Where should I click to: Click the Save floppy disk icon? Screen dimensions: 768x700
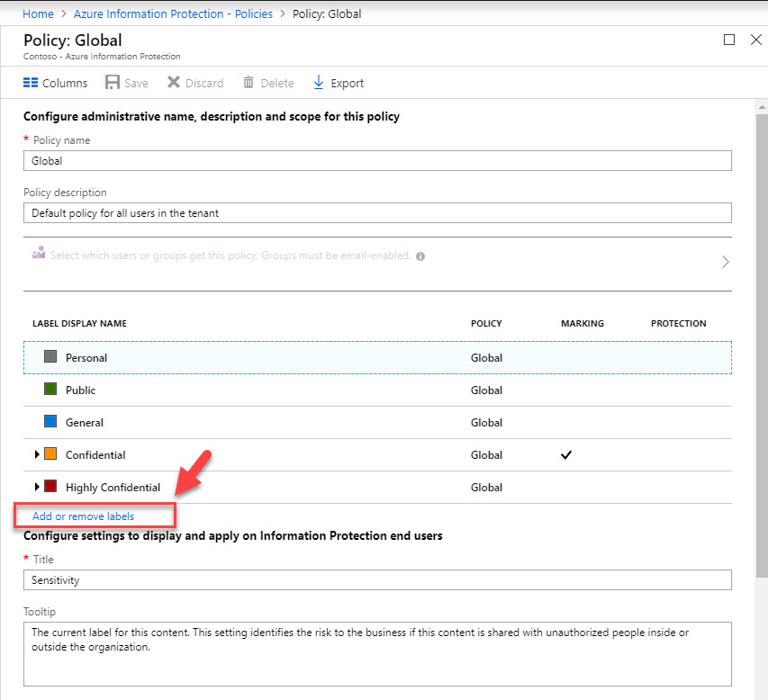click(x=113, y=82)
